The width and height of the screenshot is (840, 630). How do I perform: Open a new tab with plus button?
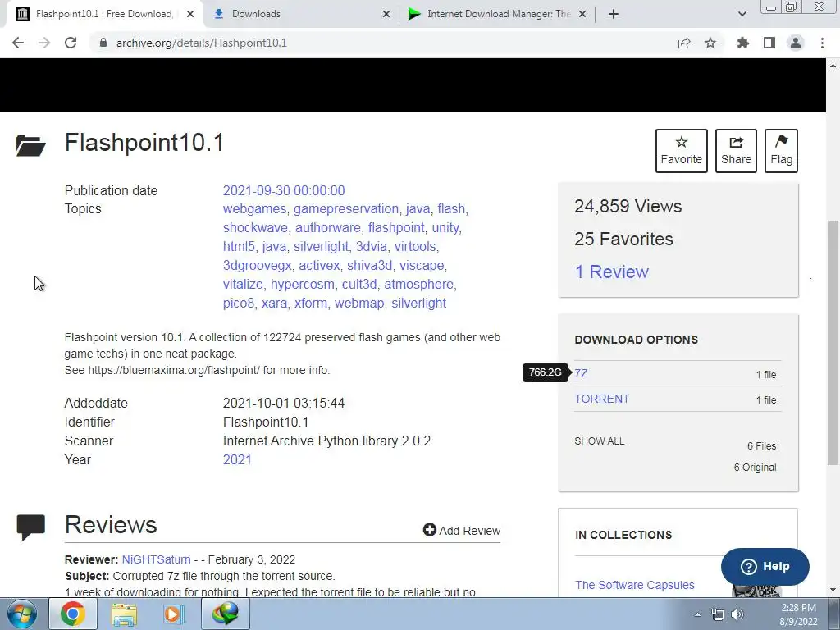tap(614, 14)
